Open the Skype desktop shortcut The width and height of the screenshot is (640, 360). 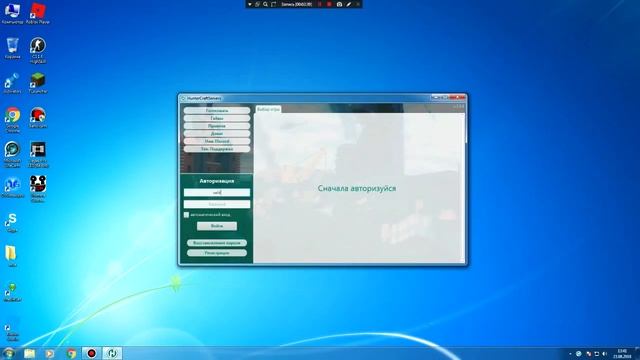[x=12, y=222]
